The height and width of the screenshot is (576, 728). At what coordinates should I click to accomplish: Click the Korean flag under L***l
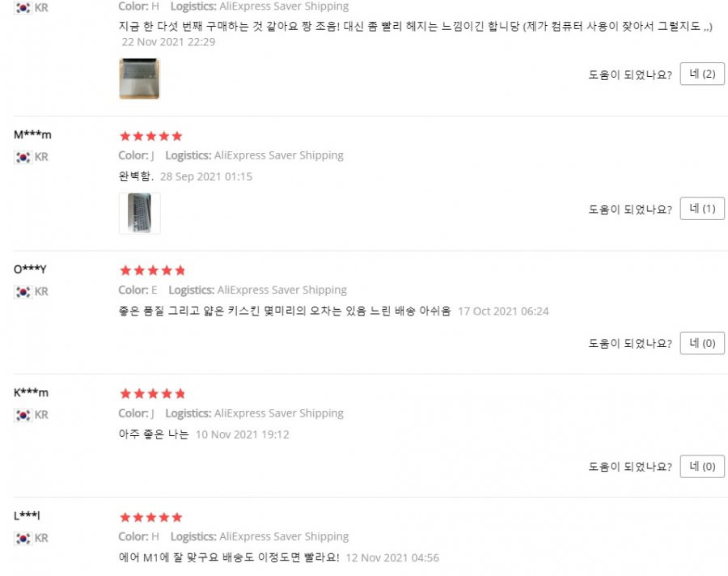coord(23,538)
